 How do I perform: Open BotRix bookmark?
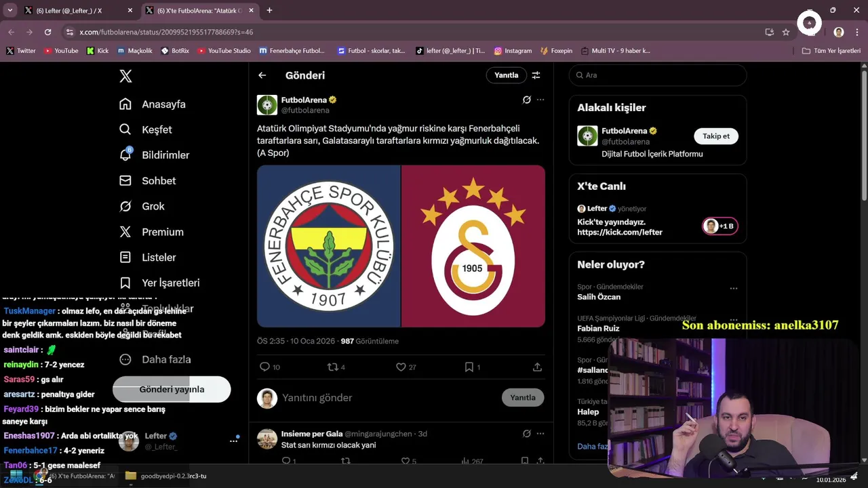(x=175, y=51)
